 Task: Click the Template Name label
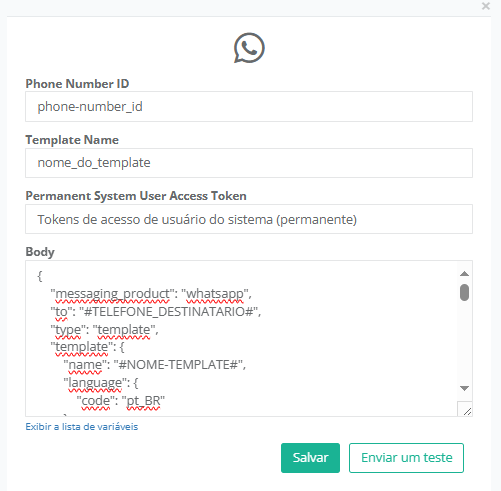pos(72,140)
